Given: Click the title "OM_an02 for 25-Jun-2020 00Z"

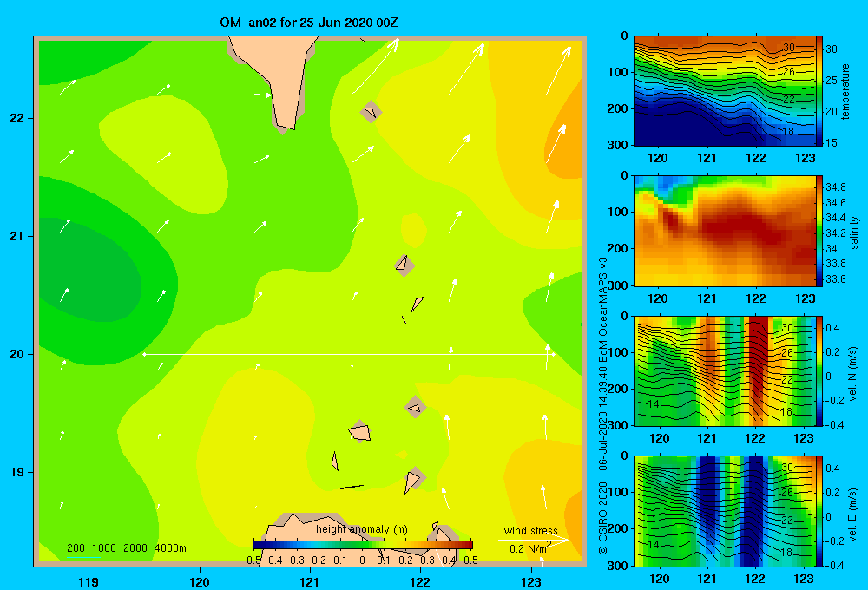Looking at the screenshot, I should (x=308, y=23).
